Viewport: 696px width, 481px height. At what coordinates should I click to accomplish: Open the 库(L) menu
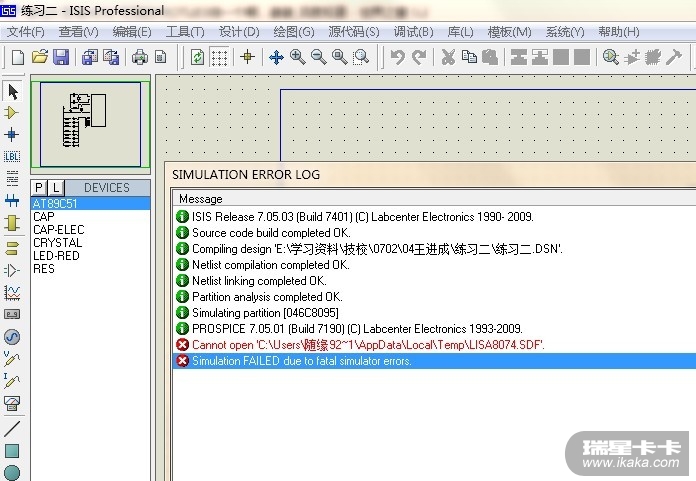460,32
